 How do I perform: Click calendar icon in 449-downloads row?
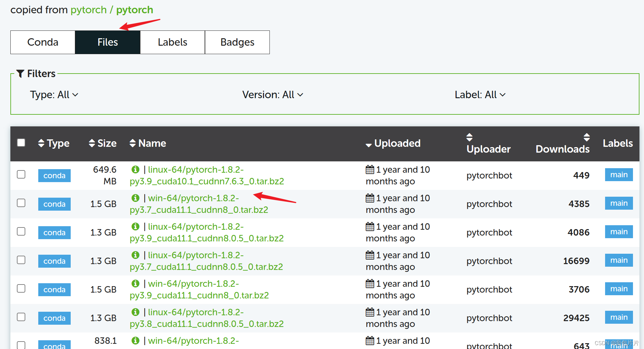(x=370, y=169)
